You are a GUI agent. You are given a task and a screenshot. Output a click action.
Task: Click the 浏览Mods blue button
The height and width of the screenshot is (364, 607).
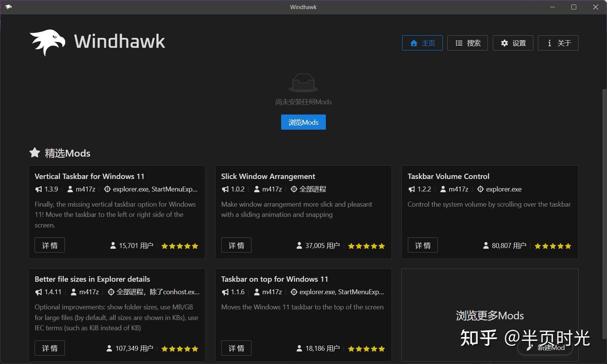303,122
